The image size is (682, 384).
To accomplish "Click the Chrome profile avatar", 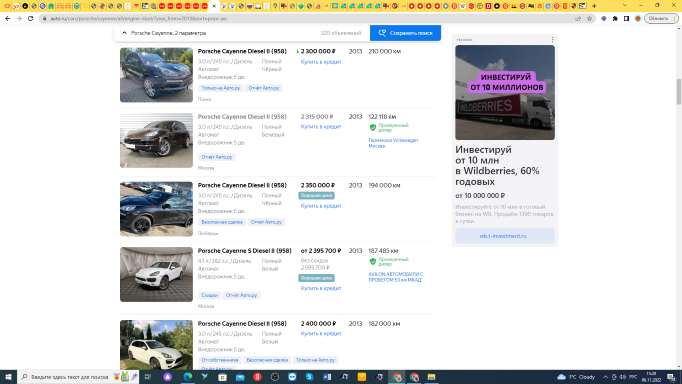I will (638, 19).
